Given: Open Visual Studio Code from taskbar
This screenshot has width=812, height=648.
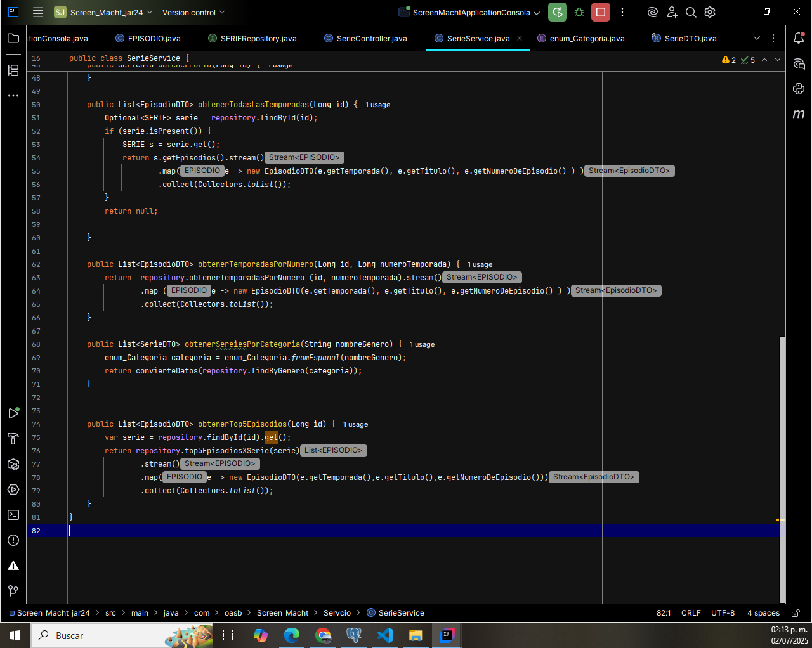Looking at the screenshot, I should coord(385,635).
